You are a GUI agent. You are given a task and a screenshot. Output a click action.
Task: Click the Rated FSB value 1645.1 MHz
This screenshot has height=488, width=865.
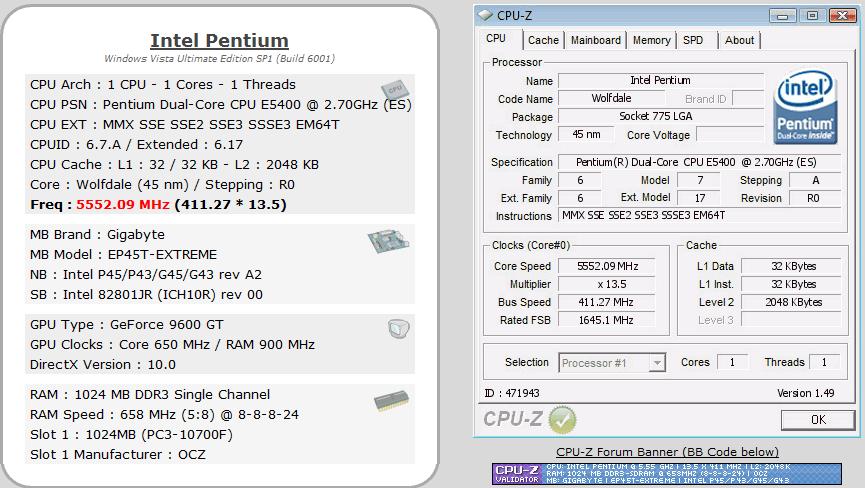pyautogui.click(x=607, y=320)
